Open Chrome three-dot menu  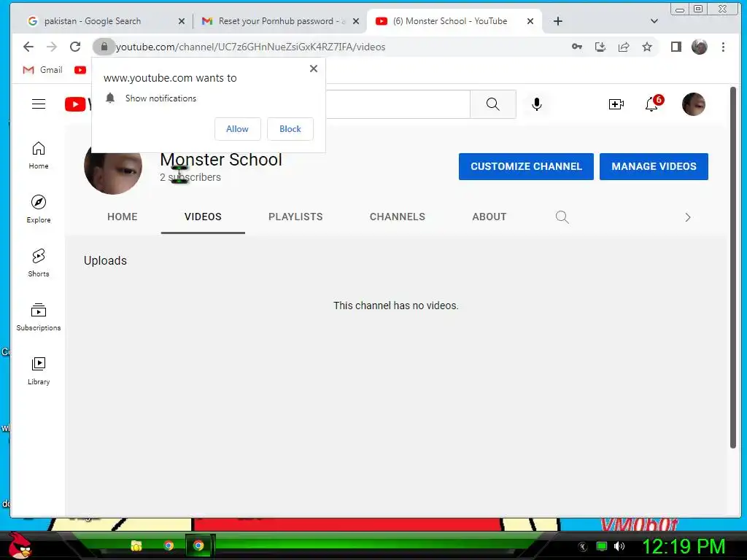tap(723, 47)
